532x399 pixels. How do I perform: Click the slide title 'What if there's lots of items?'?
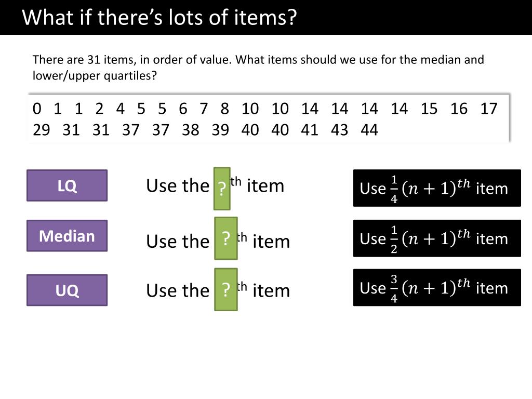(x=159, y=17)
